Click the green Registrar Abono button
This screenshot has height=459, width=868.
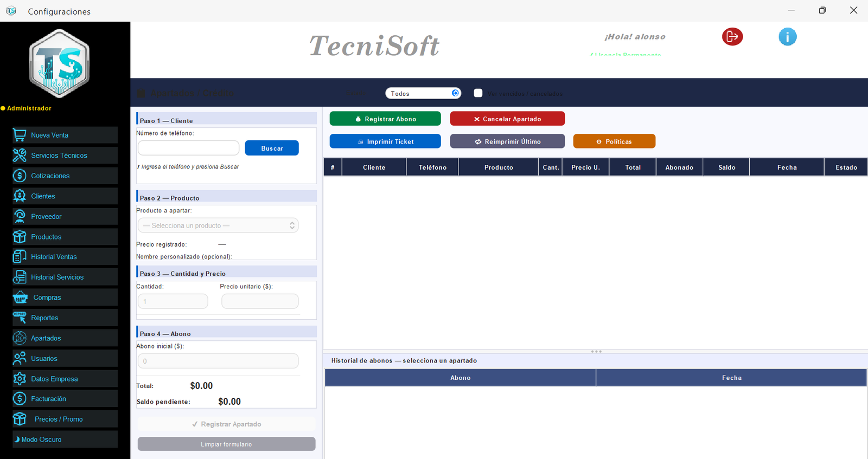pos(385,119)
